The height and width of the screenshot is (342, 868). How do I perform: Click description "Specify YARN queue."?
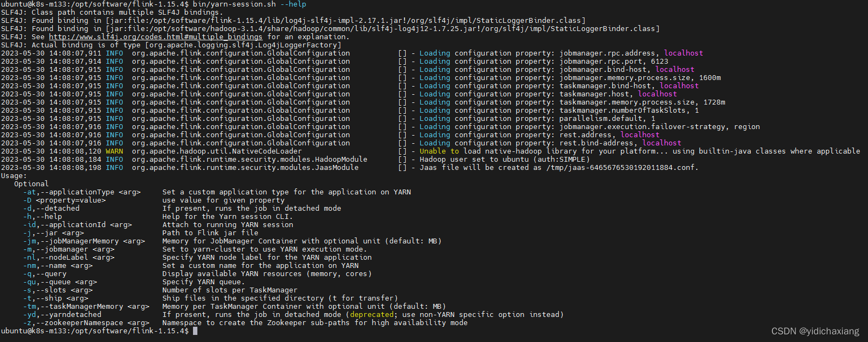204,282
